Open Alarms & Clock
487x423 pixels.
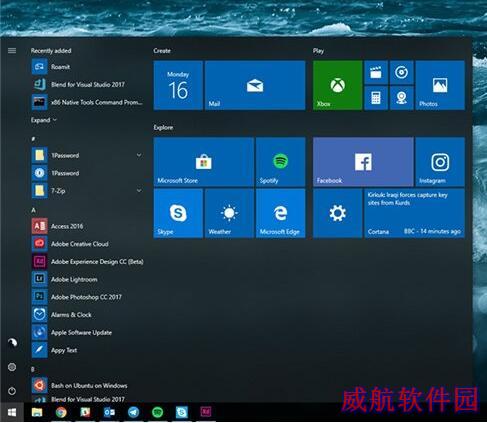pos(87,314)
